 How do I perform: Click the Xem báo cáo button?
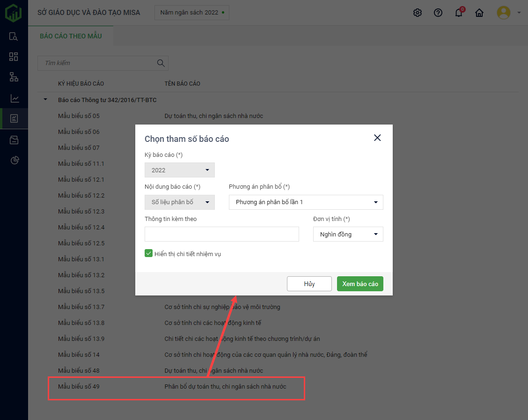coord(360,284)
